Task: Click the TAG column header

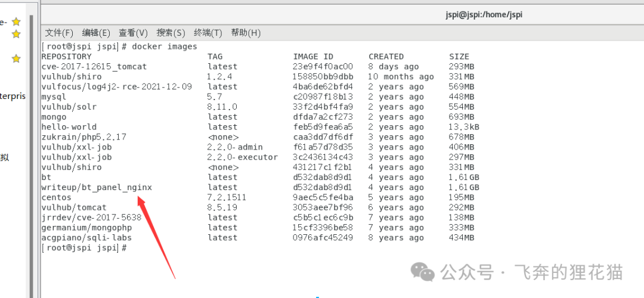Action: click(x=215, y=57)
